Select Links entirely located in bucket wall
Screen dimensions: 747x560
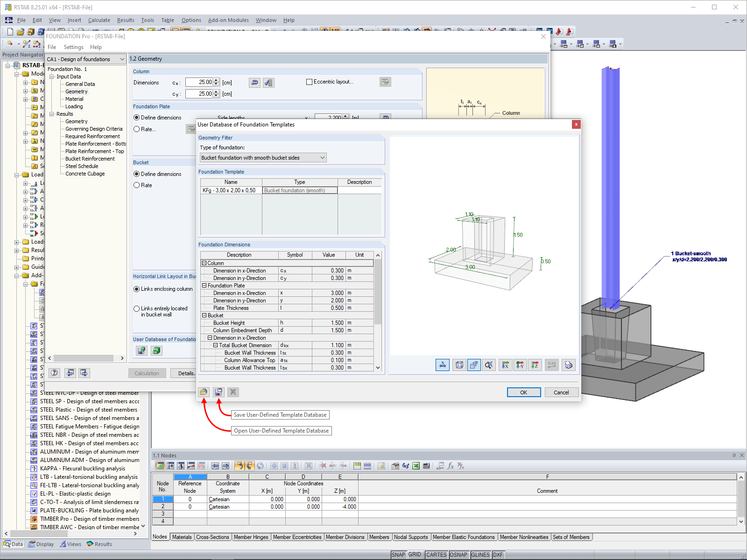pos(137,308)
